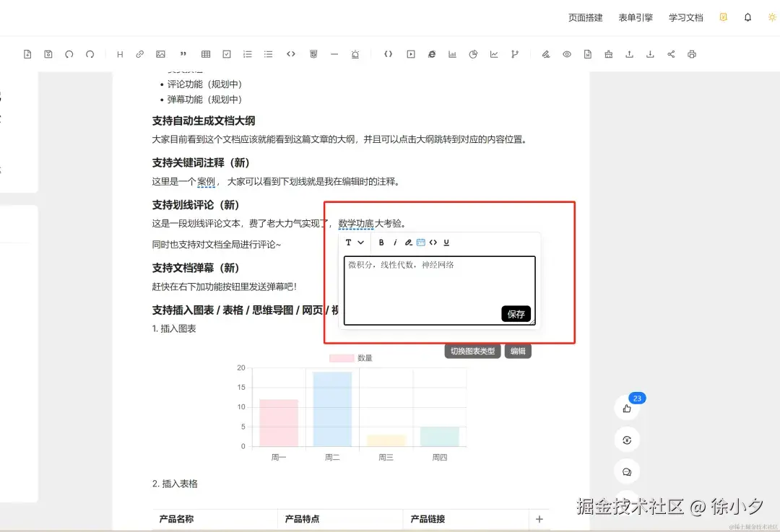
Task: Open the text style dropdown in comment box
Action: (354, 243)
